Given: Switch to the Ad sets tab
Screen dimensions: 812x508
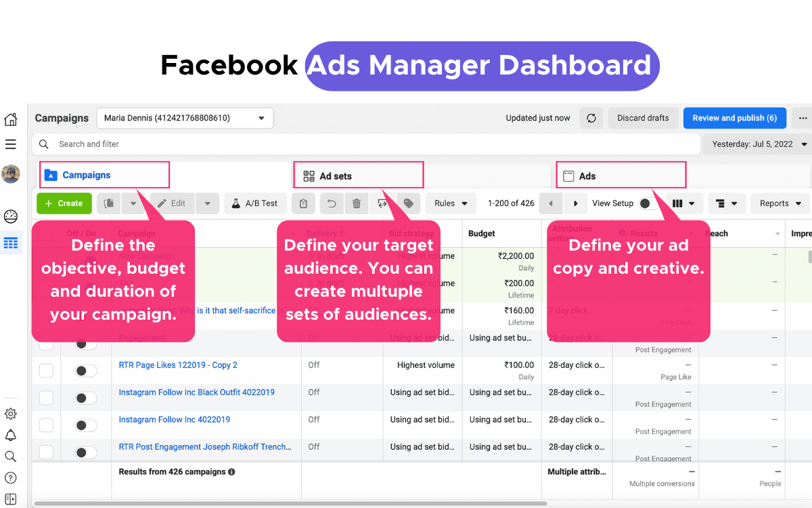Looking at the screenshot, I should [x=358, y=175].
